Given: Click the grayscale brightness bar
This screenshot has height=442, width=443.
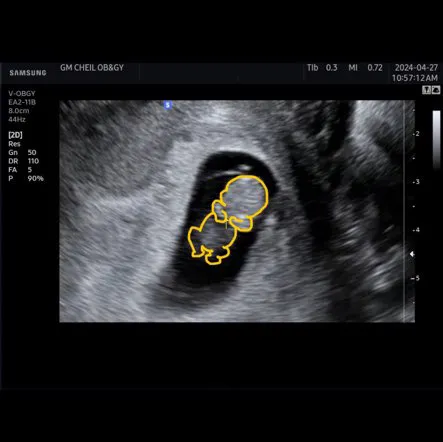Looking at the screenshot, I should point(436,140).
